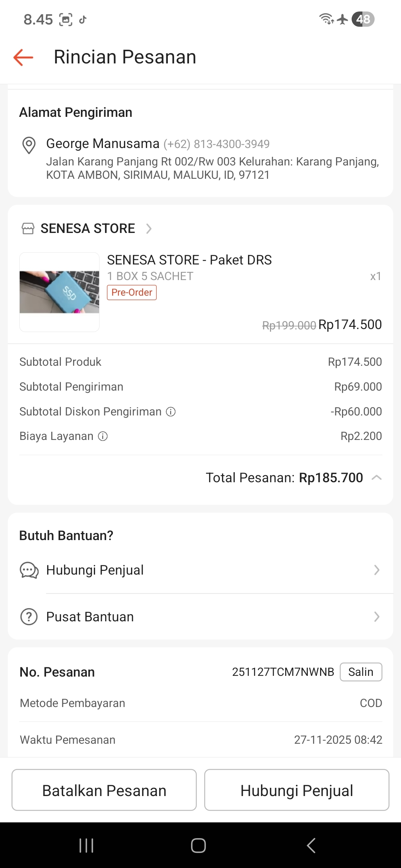Tap the SENESA STORE name header

coord(88,228)
